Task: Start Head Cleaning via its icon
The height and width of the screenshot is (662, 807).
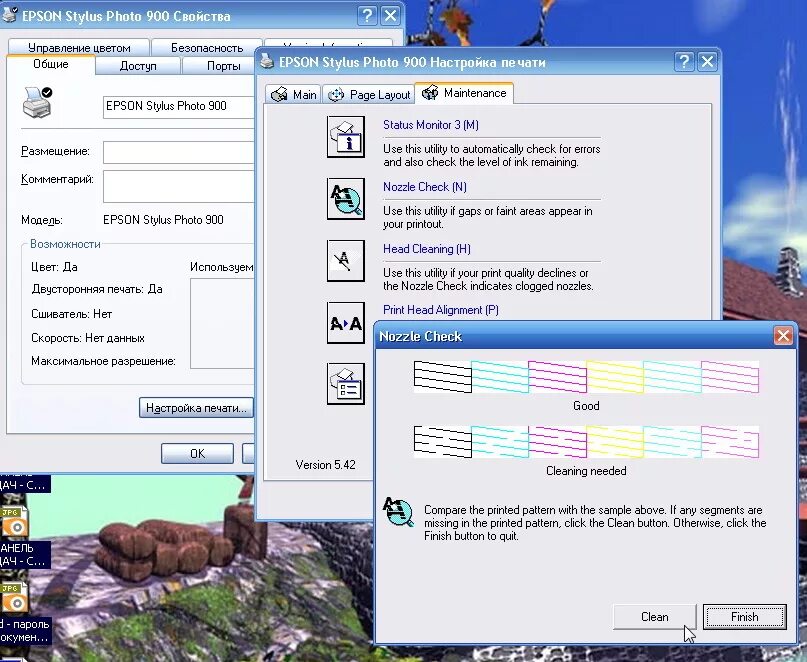Action: click(x=346, y=260)
